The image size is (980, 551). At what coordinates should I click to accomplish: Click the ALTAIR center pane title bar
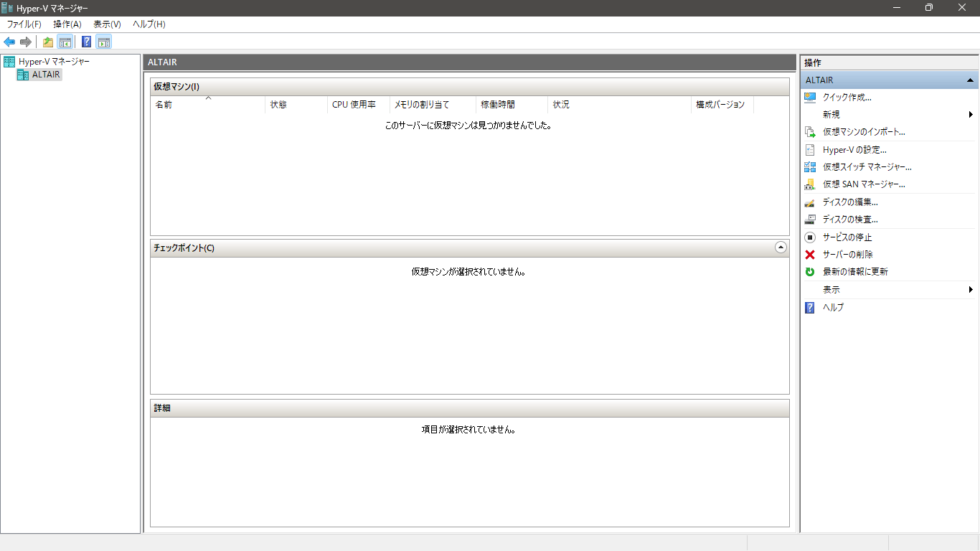coord(470,62)
